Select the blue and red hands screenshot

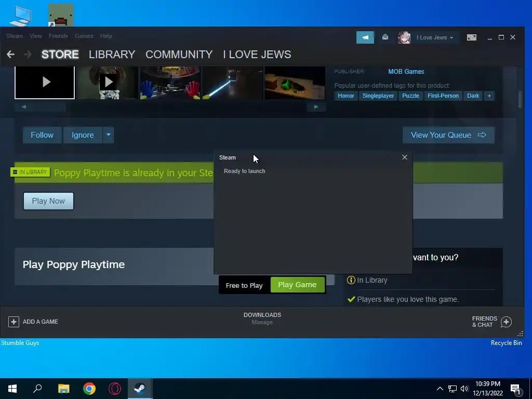point(170,82)
